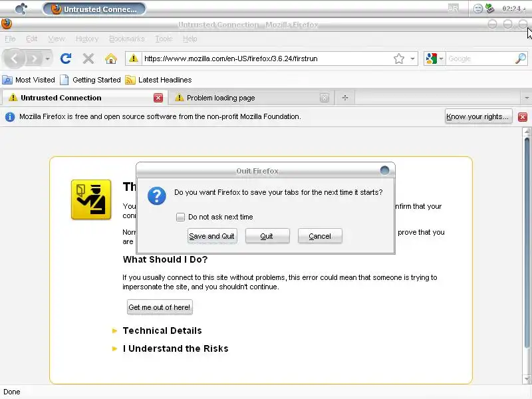The image size is (532, 399).
Task: Click the scrollbar up arrow
Action: (527, 132)
